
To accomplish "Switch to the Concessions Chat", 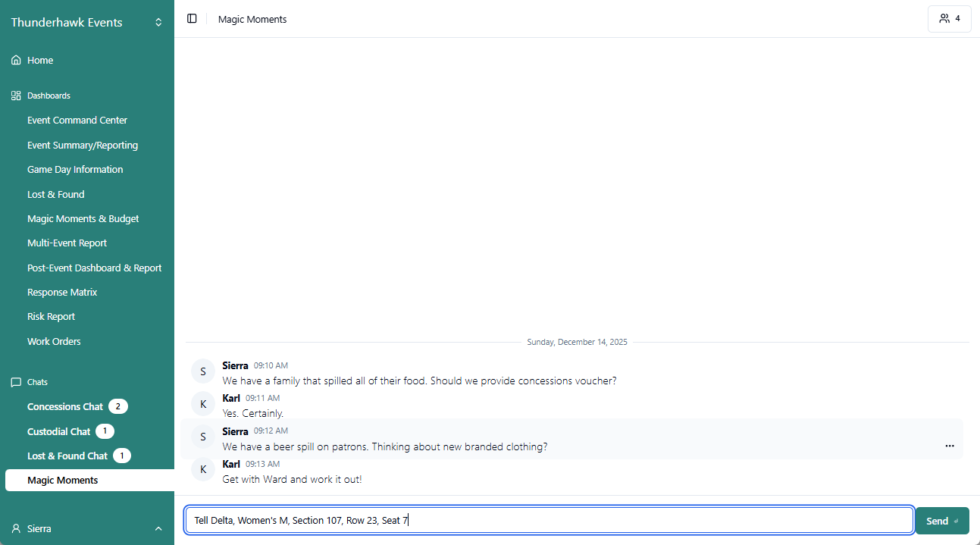I will tap(64, 406).
